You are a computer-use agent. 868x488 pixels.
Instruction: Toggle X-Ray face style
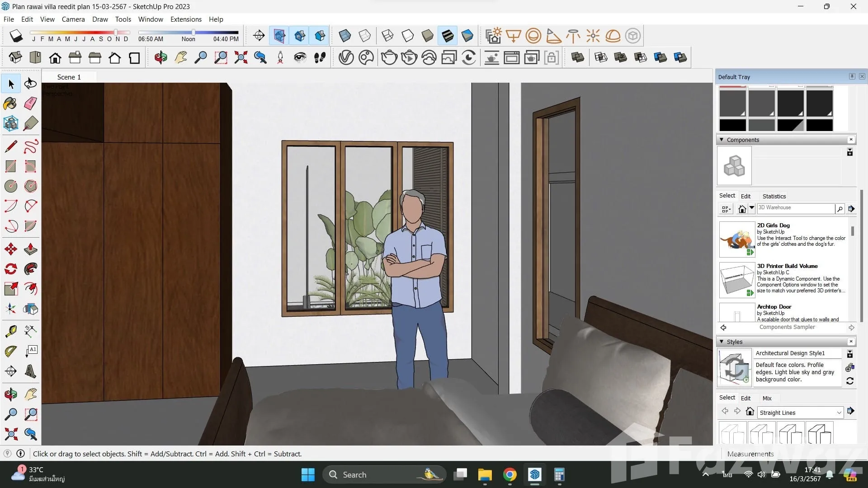tap(344, 35)
